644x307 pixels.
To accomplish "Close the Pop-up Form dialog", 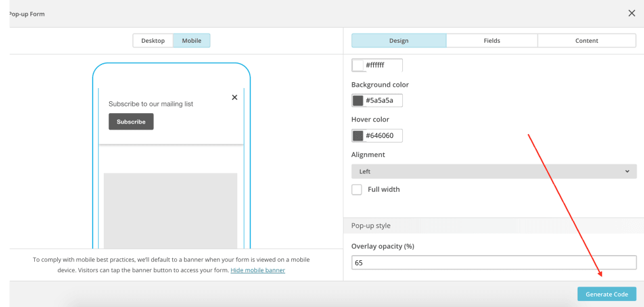I will (x=632, y=13).
